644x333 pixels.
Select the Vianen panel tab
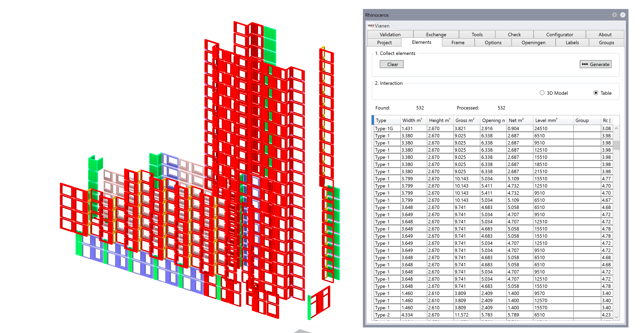tap(379, 26)
